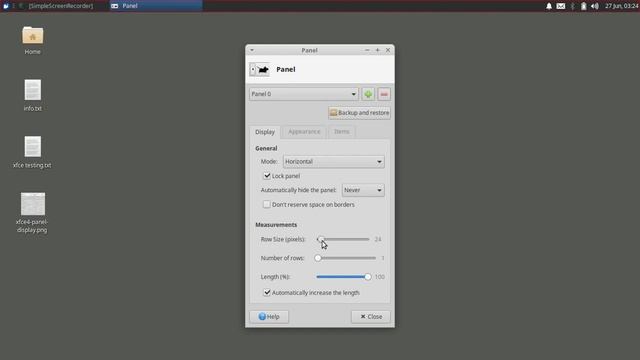
Task: Open notifications bell in system tray
Action: [x=549, y=6]
